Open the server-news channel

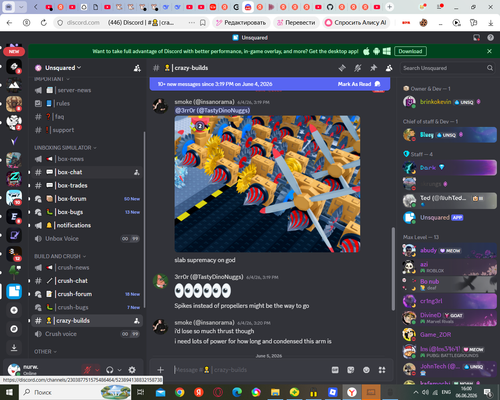tap(87, 90)
